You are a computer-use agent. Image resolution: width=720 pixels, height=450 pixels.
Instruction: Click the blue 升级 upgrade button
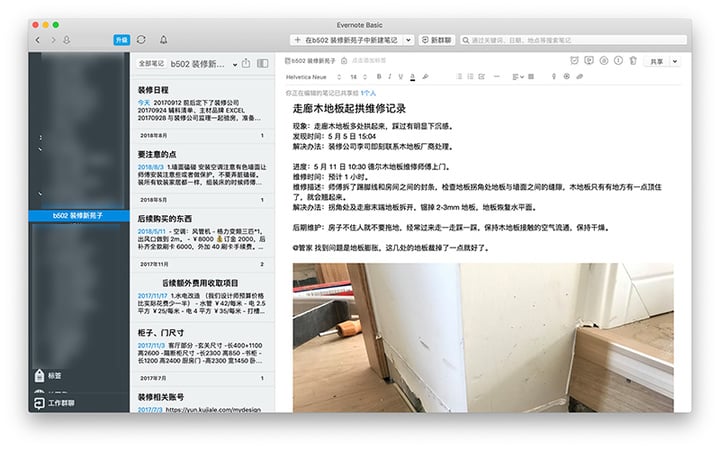122,40
